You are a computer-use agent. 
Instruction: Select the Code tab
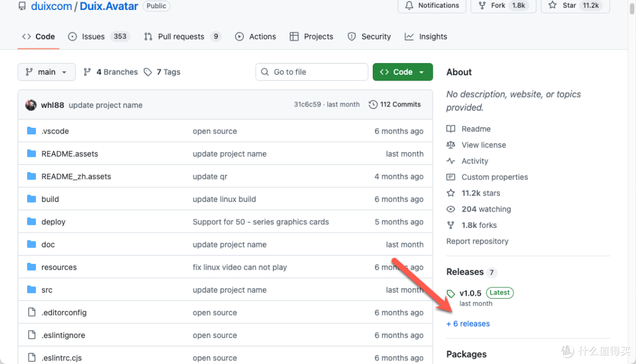(x=38, y=37)
